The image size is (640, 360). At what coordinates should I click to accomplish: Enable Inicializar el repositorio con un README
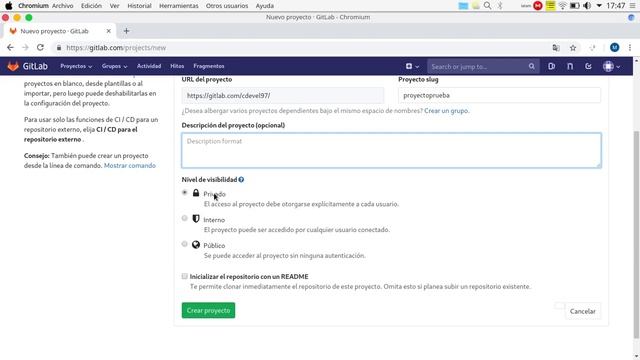pyautogui.click(x=184, y=276)
